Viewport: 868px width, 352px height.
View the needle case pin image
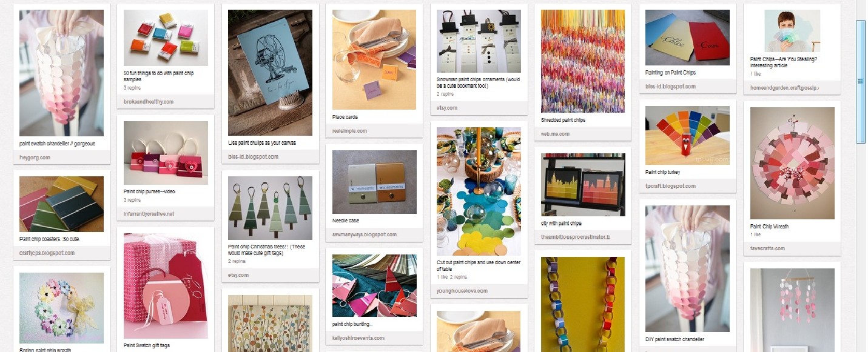(x=374, y=182)
